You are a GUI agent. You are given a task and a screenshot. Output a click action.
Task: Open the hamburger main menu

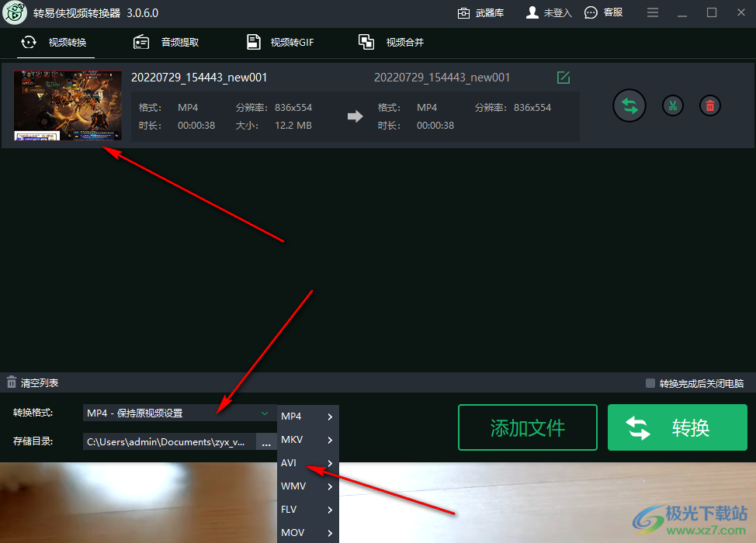653,13
